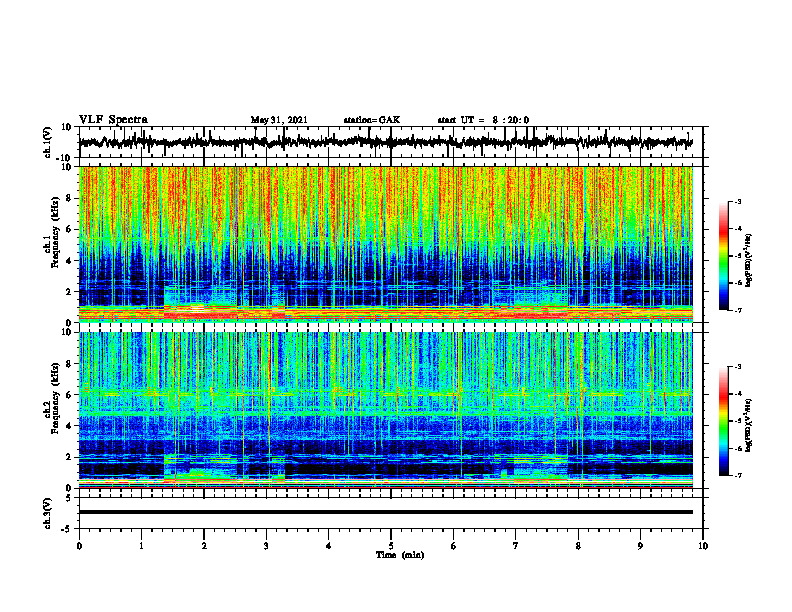The image size is (792, 612).
Task: Click time axis tick label '10'
Action: coord(703,546)
